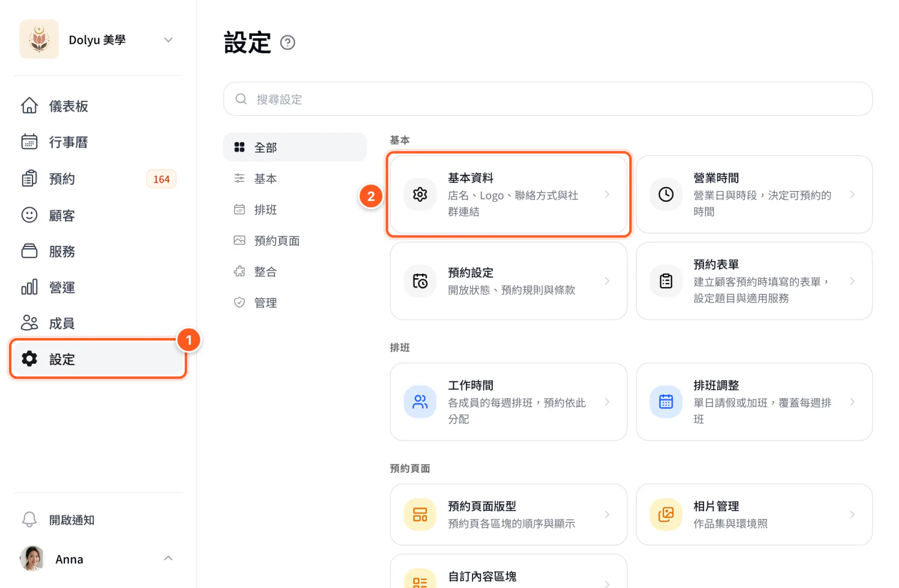
Task: Click the 預約設定 card title
Action: (470, 272)
